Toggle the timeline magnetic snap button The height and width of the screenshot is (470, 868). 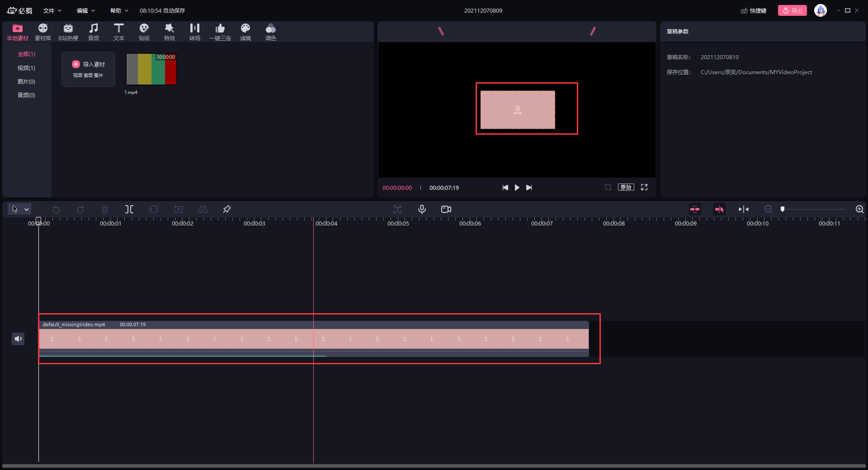click(x=695, y=209)
